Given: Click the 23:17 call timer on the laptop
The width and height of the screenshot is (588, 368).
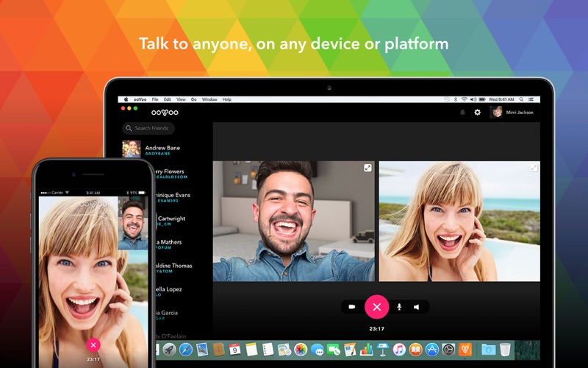Looking at the screenshot, I should tap(376, 328).
